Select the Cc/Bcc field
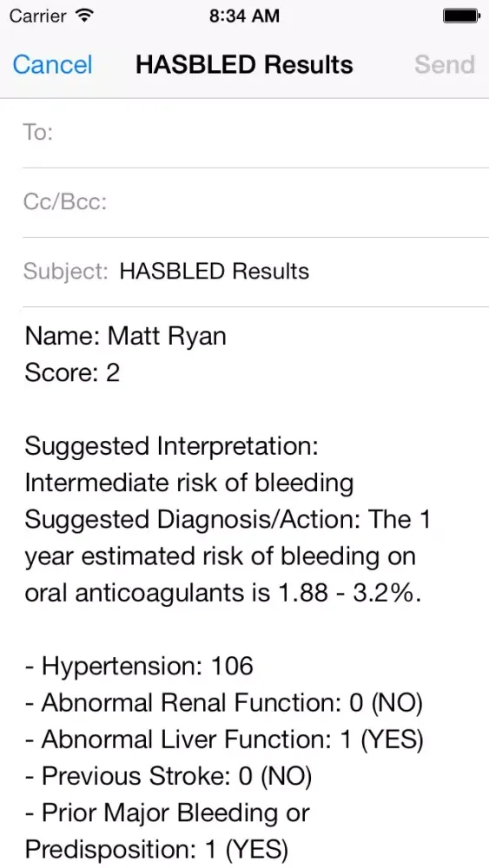 (256, 202)
